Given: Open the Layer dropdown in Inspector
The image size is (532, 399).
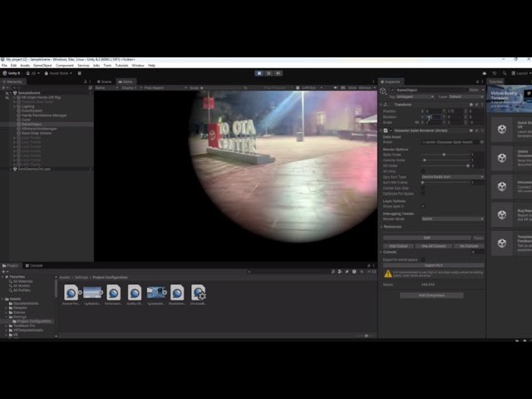Looking at the screenshot, I should pyautogui.click(x=465, y=97).
